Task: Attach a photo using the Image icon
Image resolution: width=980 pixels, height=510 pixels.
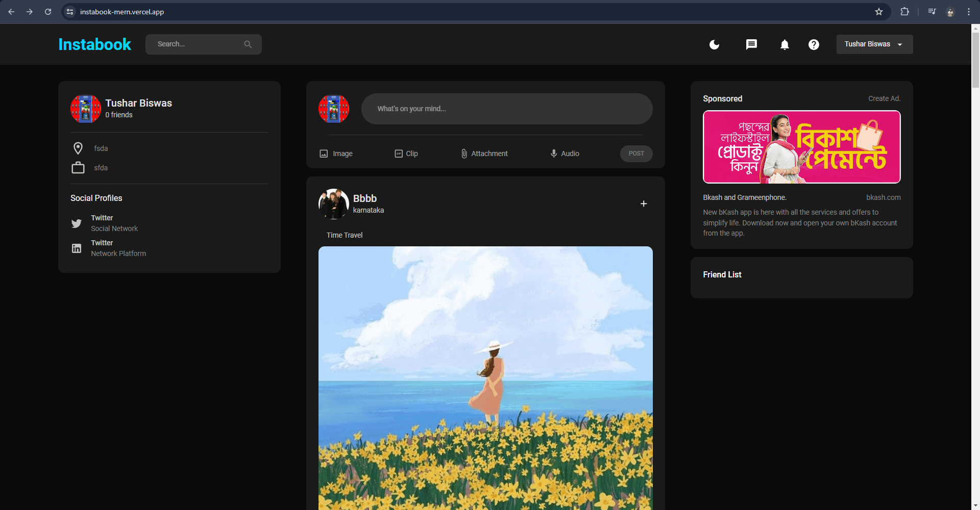Action: [x=324, y=153]
